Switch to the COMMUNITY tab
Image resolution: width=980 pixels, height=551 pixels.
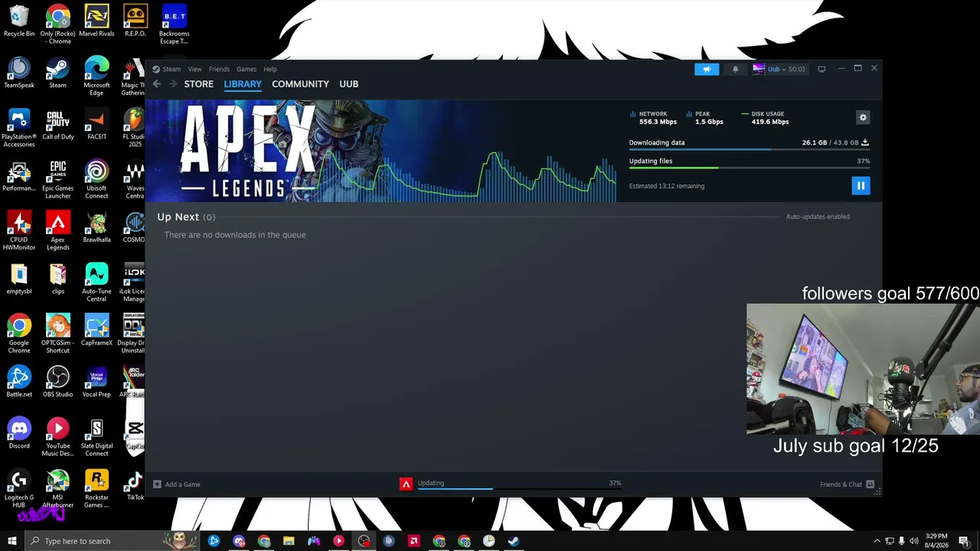point(300,84)
